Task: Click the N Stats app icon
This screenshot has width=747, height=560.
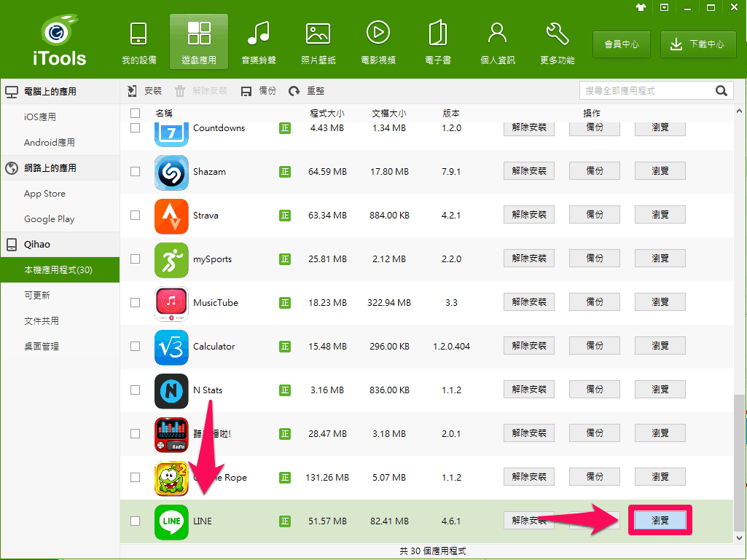Action: (171, 391)
